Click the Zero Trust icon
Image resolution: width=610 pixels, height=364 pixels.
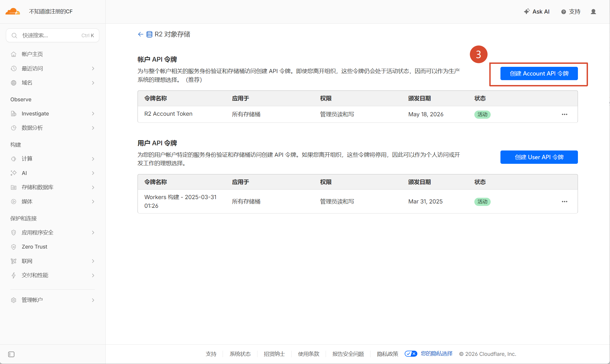[14, 247]
